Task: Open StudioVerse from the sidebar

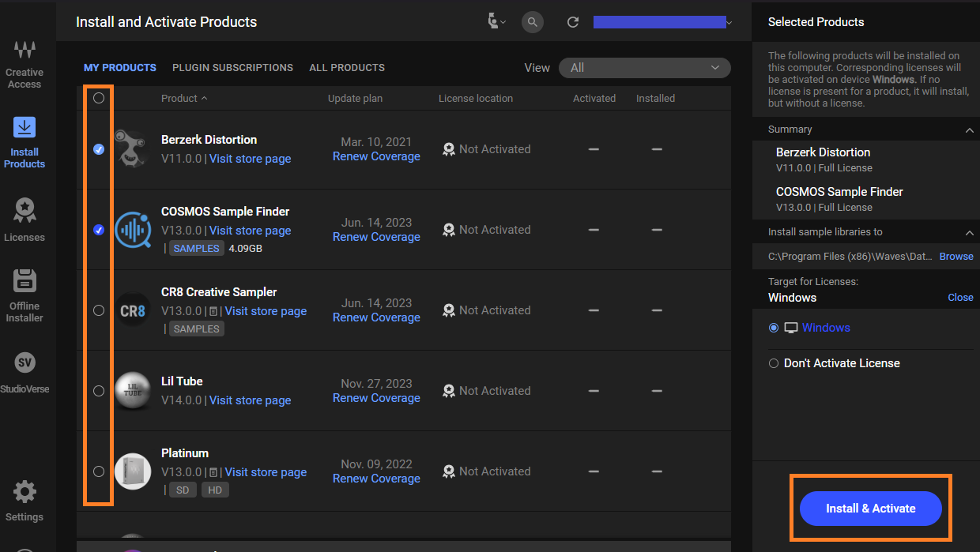Action: 24,373
